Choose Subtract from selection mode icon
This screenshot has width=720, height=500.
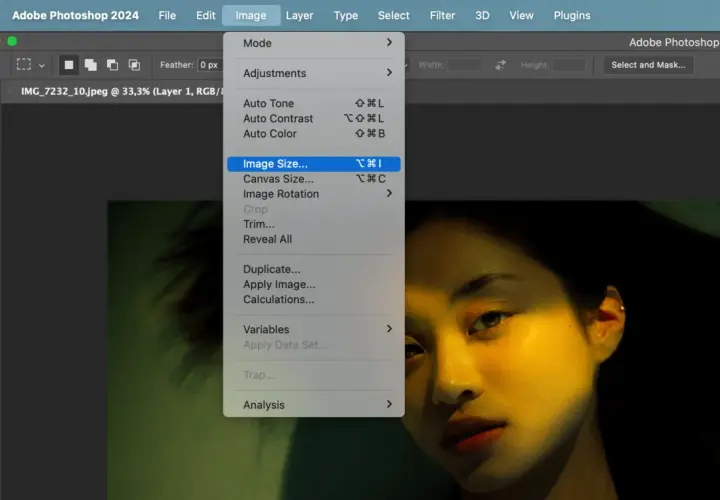click(x=112, y=65)
